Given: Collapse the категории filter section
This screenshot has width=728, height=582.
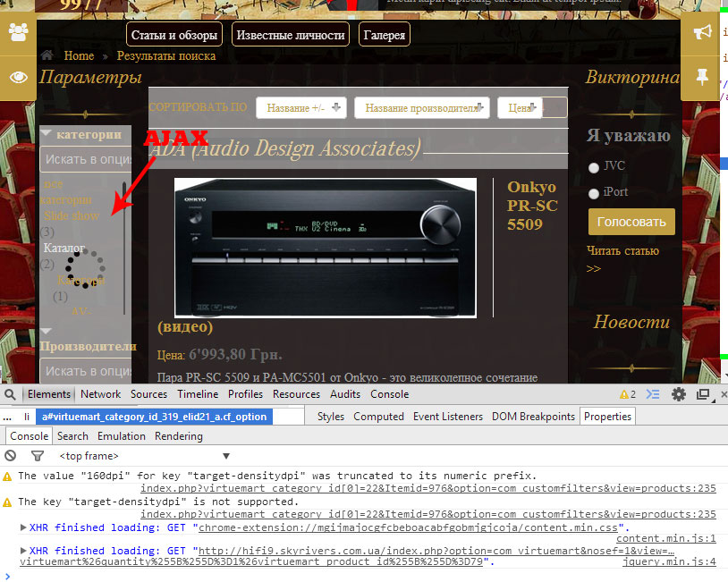Looking at the screenshot, I should (x=46, y=133).
